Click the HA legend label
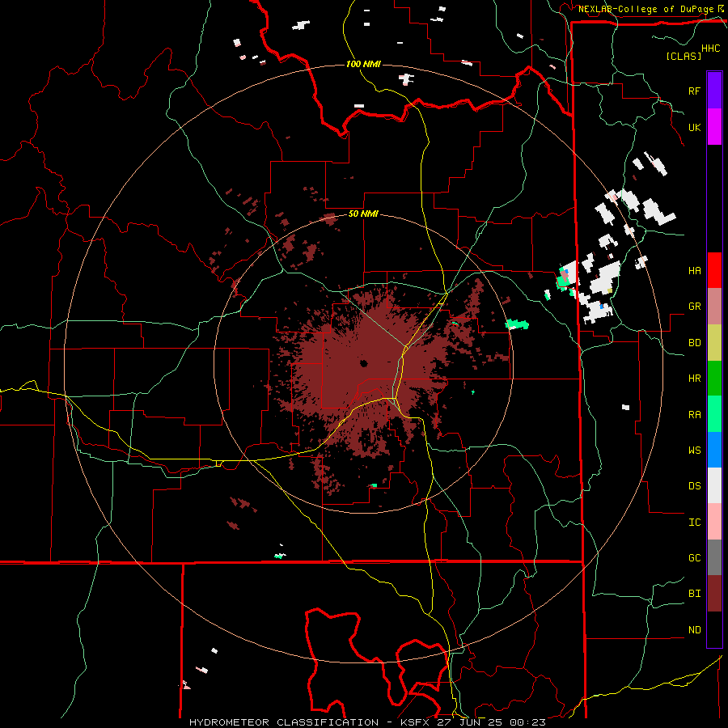 click(x=694, y=271)
